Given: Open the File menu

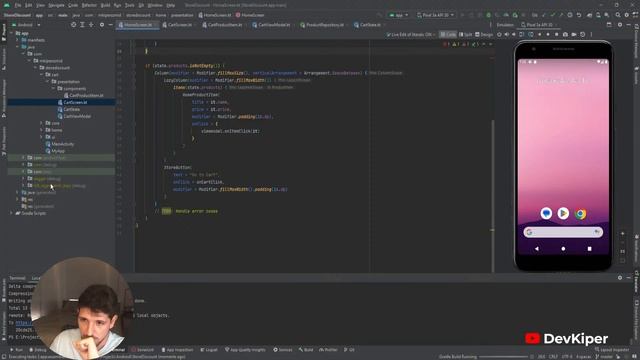Looking at the screenshot, I should point(18,5).
